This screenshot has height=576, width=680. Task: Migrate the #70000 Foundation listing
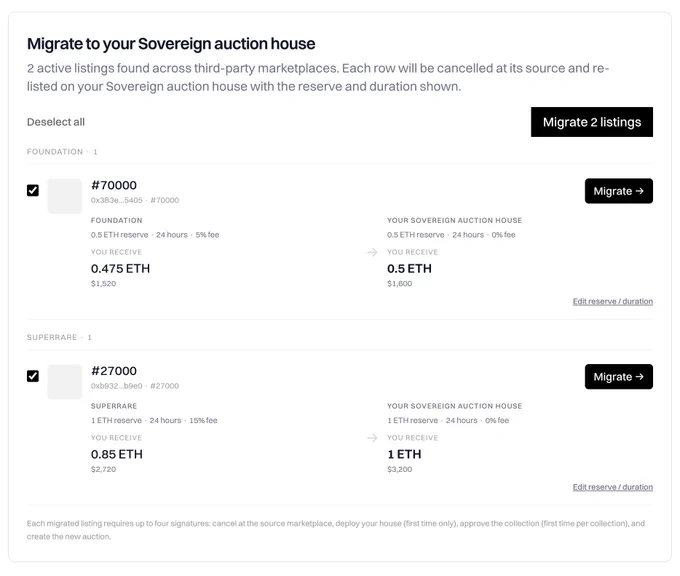coord(618,191)
